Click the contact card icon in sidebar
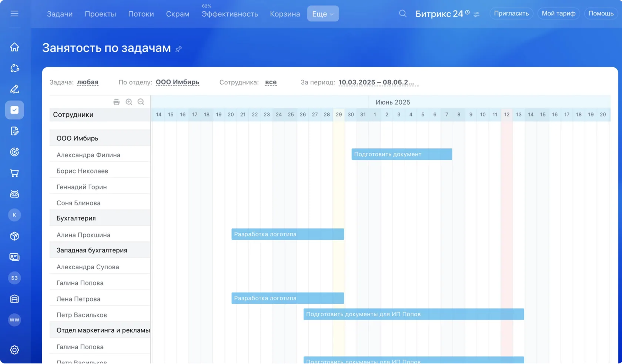This screenshot has width=622, height=364. click(14, 257)
